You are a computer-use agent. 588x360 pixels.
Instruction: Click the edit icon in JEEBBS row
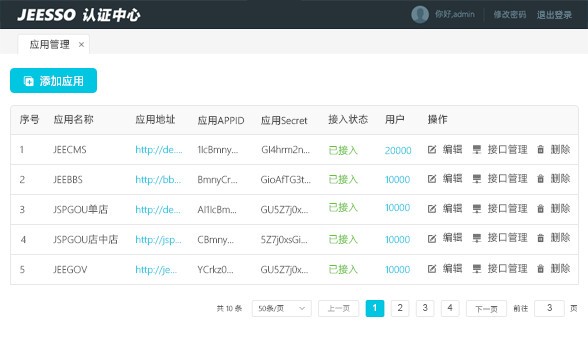[432, 179]
